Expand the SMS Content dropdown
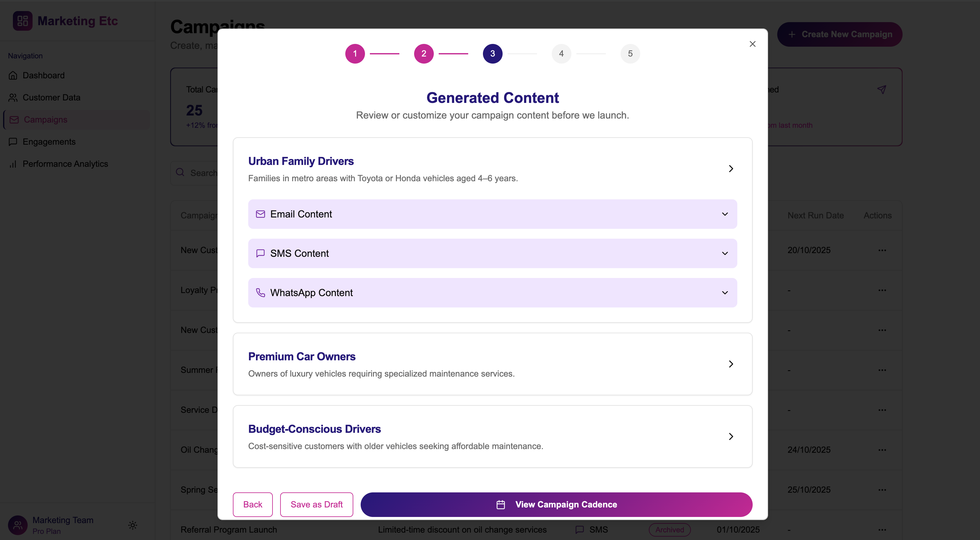This screenshot has height=540, width=980. click(x=724, y=253)
